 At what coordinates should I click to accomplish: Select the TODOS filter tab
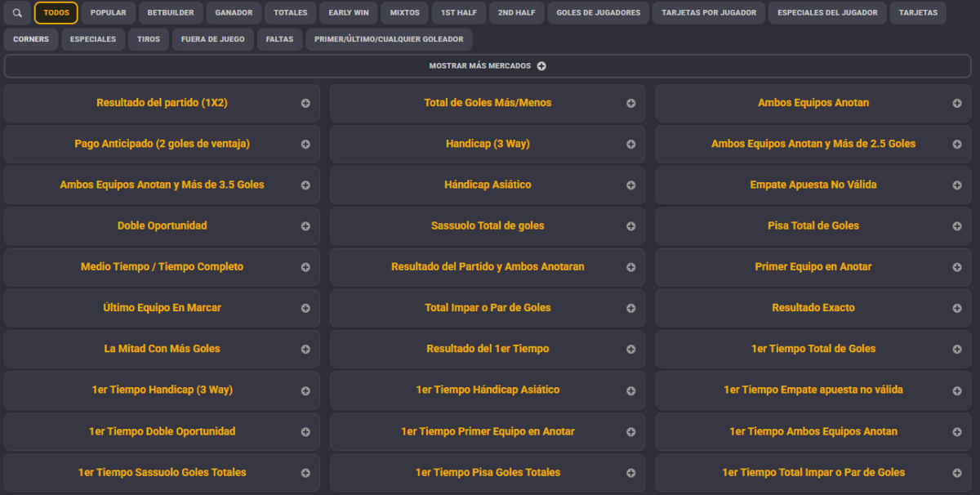coord(56,13)
